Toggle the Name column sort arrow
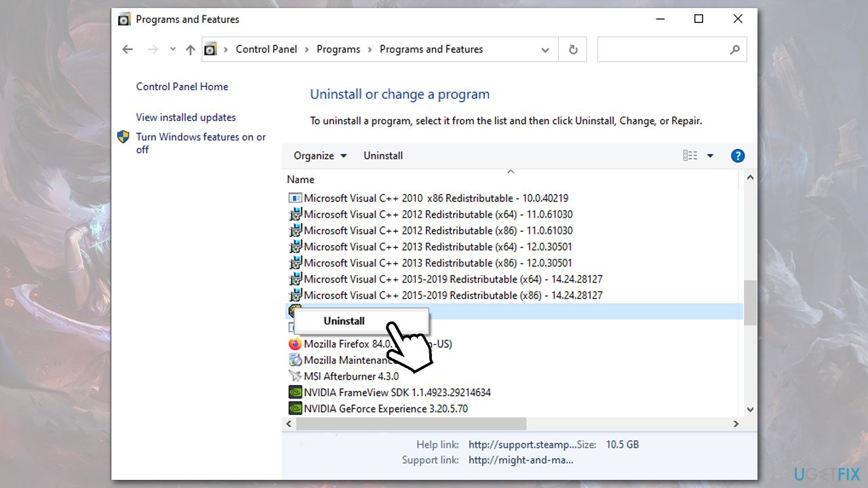This screenshot has width=868, height=488. pos(511,171)
